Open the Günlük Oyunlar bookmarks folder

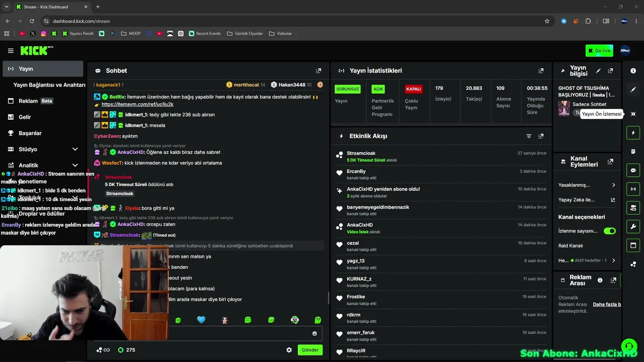(x=245, y=34)
